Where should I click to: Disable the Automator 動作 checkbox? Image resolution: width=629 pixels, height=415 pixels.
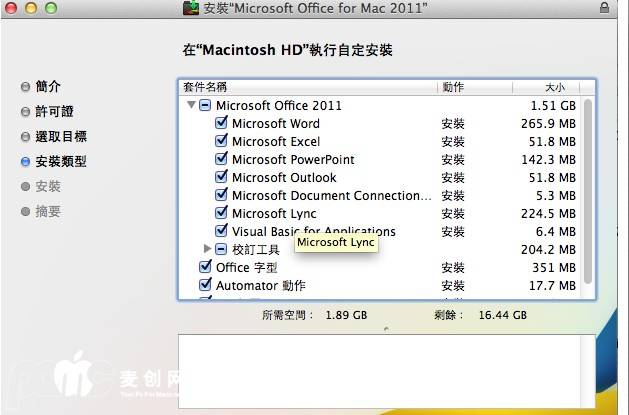click(x=206, y=286)
